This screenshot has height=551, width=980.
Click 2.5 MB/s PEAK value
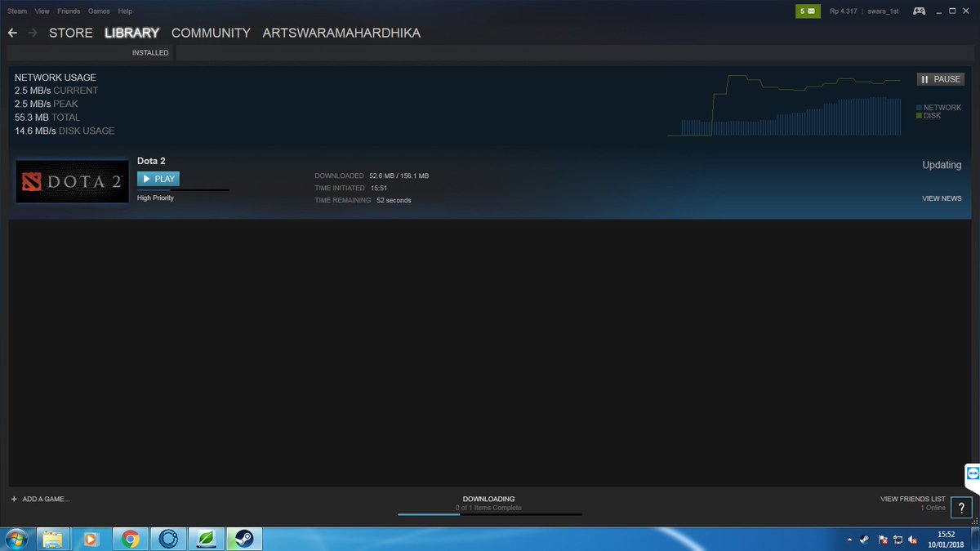[x=47, y=104]
